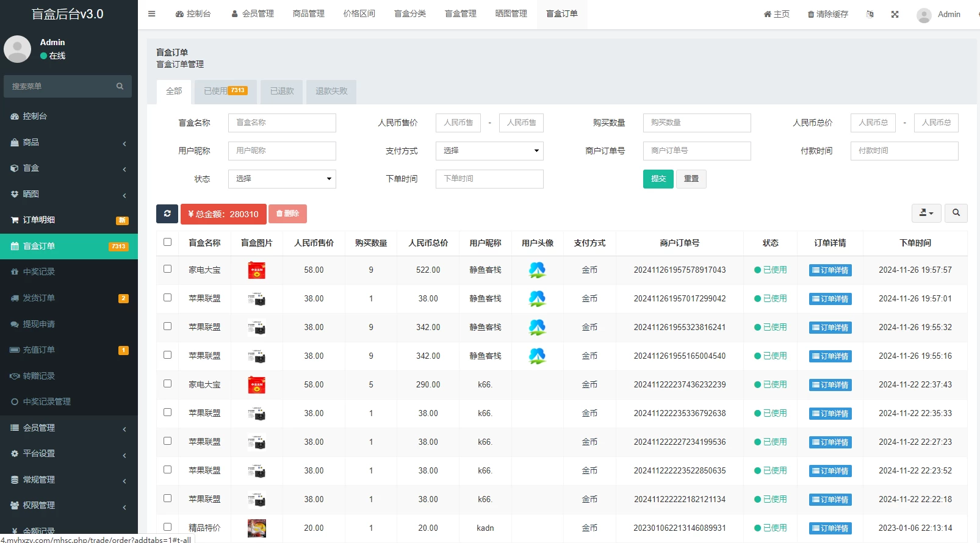The width and height of the screenshot is (980, 543).
Task: Click the red 总金额 280310 button
Action: click(x=223, y=214)
